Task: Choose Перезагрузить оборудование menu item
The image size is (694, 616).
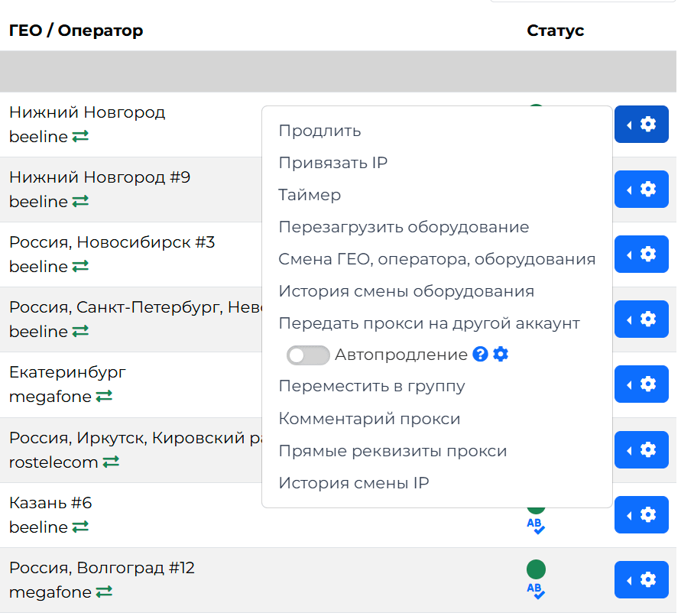Action: pos(404,227)
